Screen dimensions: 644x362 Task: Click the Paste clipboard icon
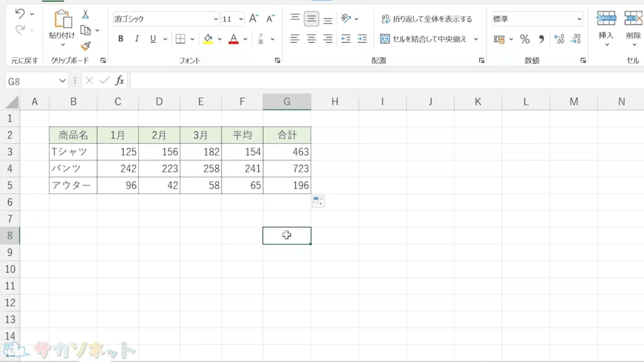click(x=62, y=19)
